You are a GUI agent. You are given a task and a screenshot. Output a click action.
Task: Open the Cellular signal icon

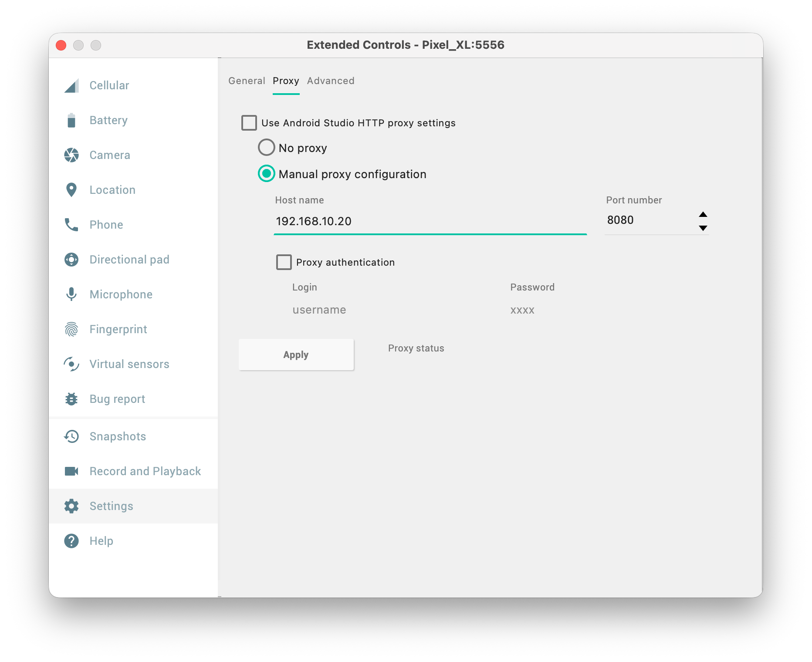(71, 85)
